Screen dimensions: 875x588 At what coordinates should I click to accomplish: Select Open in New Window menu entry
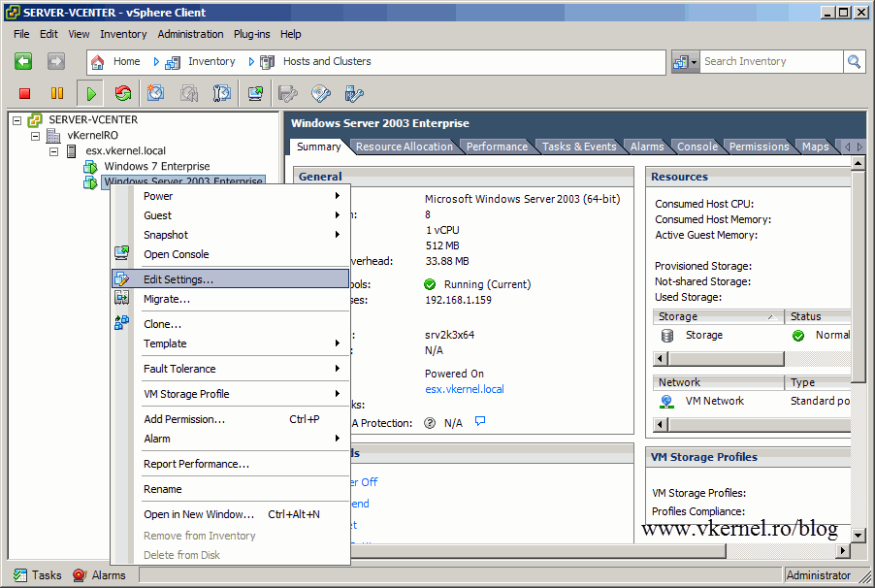pyautogui.click(x=231, y=513)
